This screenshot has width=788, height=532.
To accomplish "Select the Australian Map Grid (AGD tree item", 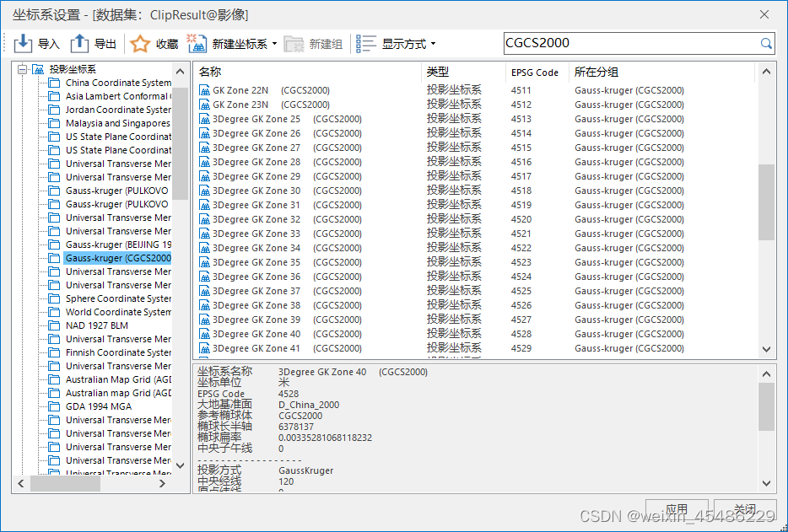I will [119, 379].
